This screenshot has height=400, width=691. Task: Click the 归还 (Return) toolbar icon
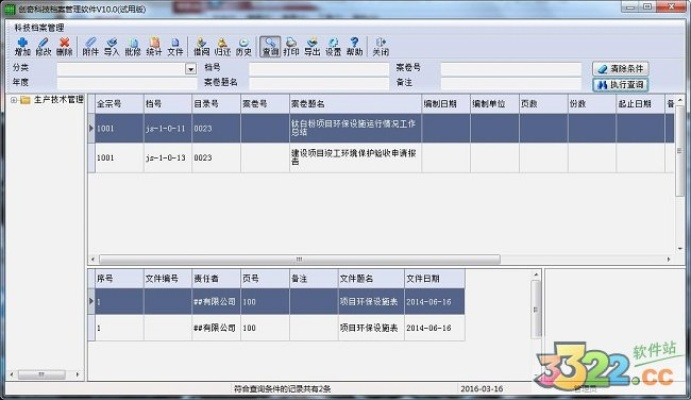point(223,47)
